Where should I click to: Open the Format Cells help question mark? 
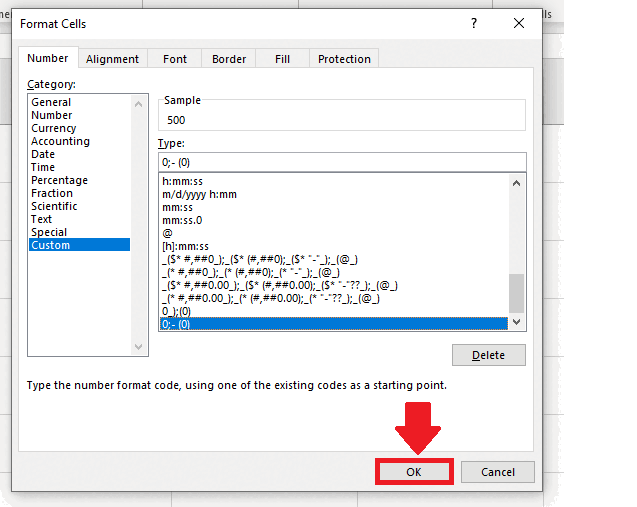click(474, 24)
